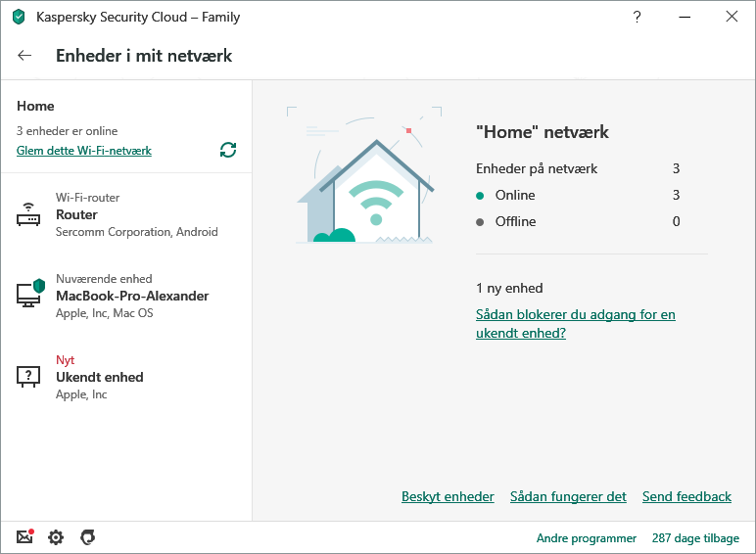
Task: Click the Wi-Fi router device icon
Action: (x=29, y=215)
